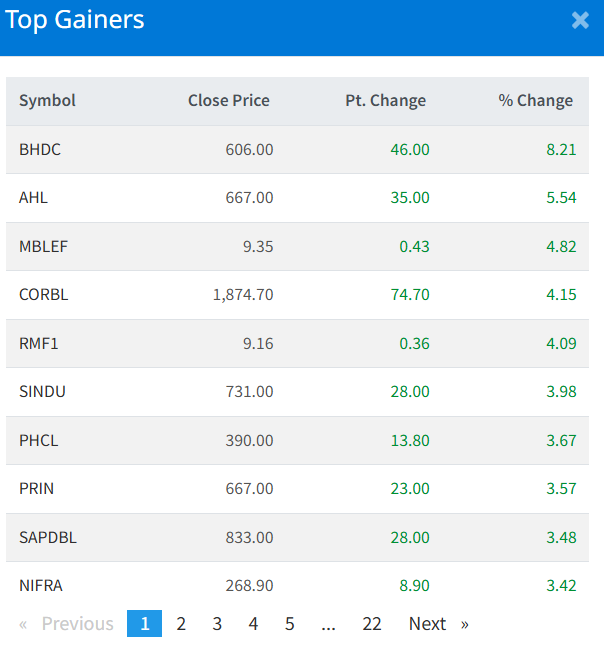Sort by Close Price header
The width and height of the screenshot is (604, 649).
(228, 100)
